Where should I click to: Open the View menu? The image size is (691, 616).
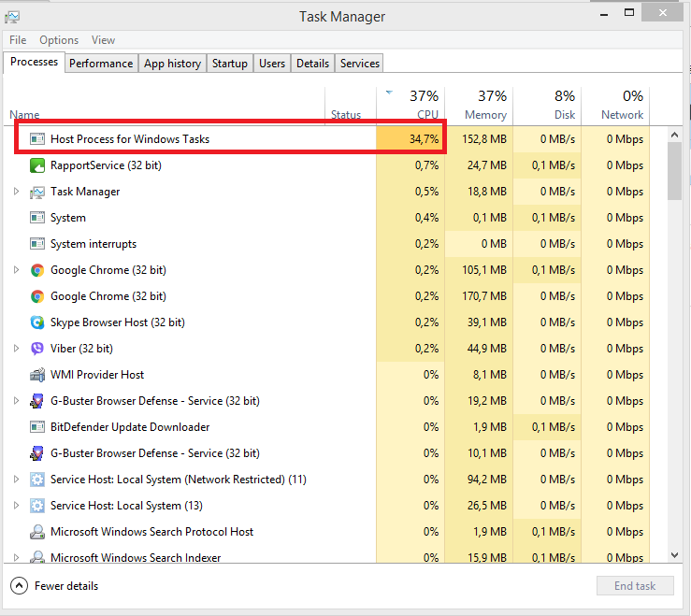(x=103, y=40)
